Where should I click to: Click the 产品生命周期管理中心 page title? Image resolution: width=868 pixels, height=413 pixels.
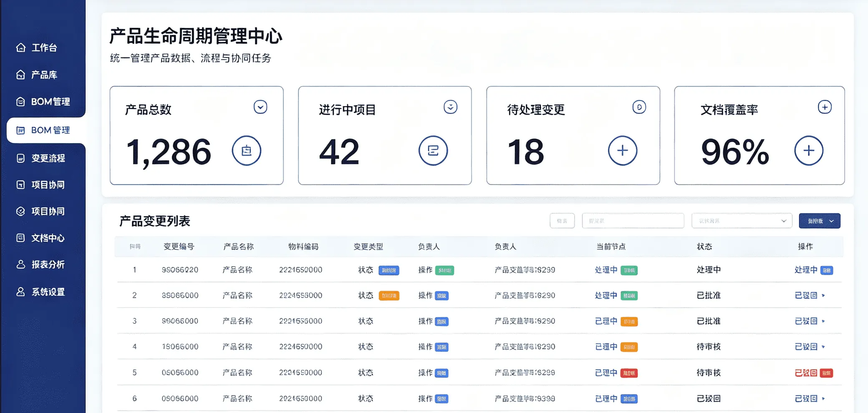pos(196,36)
